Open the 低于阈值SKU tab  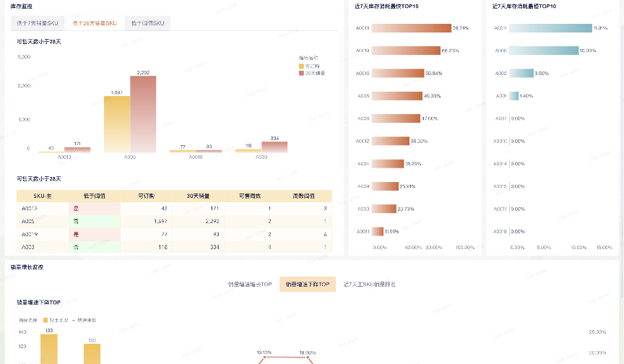coord(147,23)
